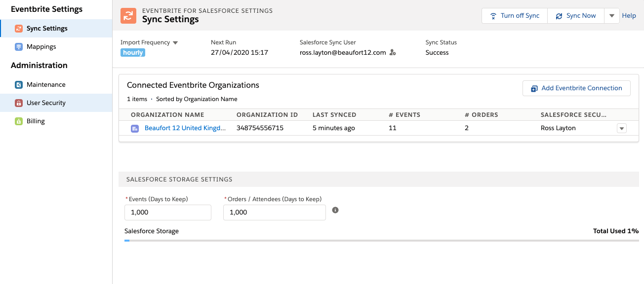Click the change sync user icon
Screen dimensions: 644x284
tap(393, 53)
